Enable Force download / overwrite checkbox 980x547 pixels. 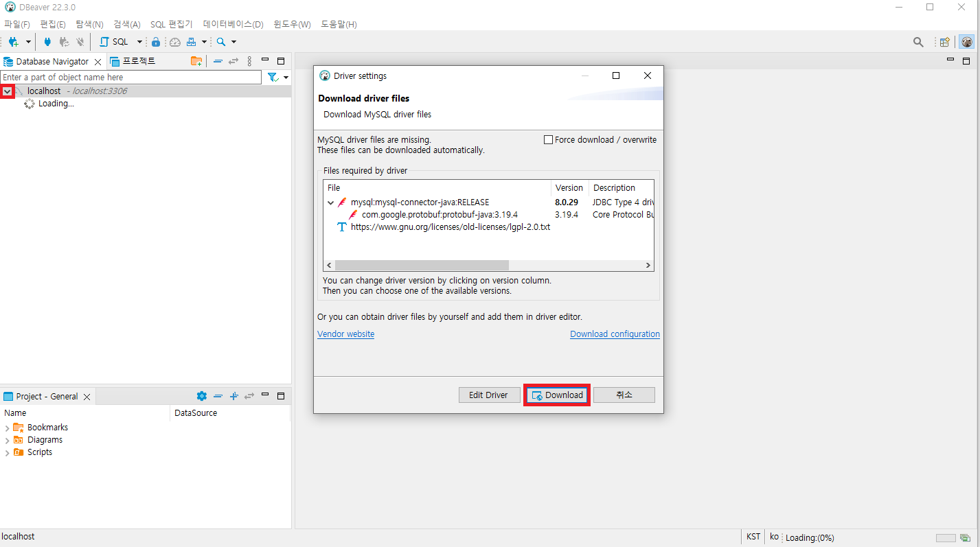pos(548,140)
